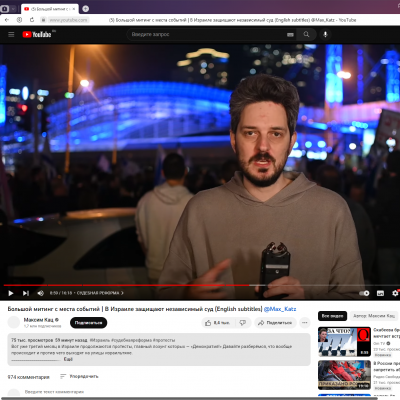Viewport: 400px width, 400px height.
Task: Close the YouTube browser tab
Action: 74,9
